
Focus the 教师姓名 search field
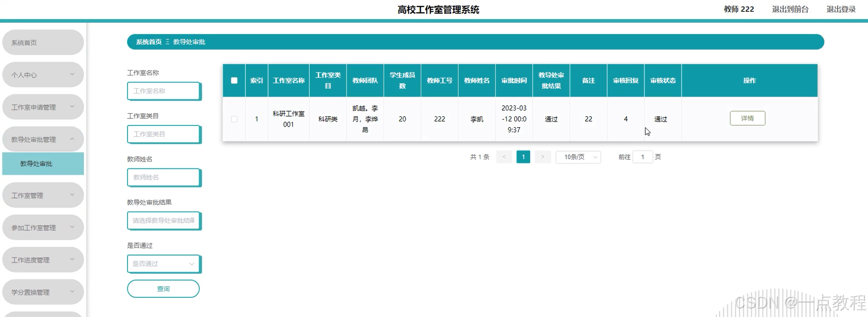tap(164, 178)
